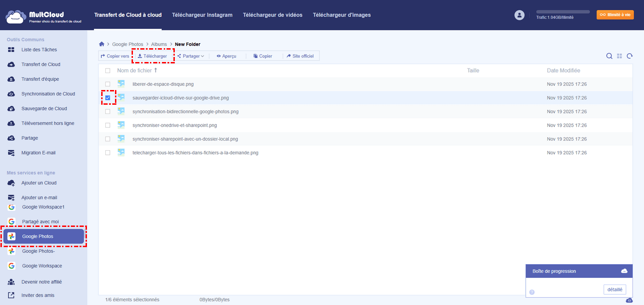Click the MultCloud logo

point(44,17)
